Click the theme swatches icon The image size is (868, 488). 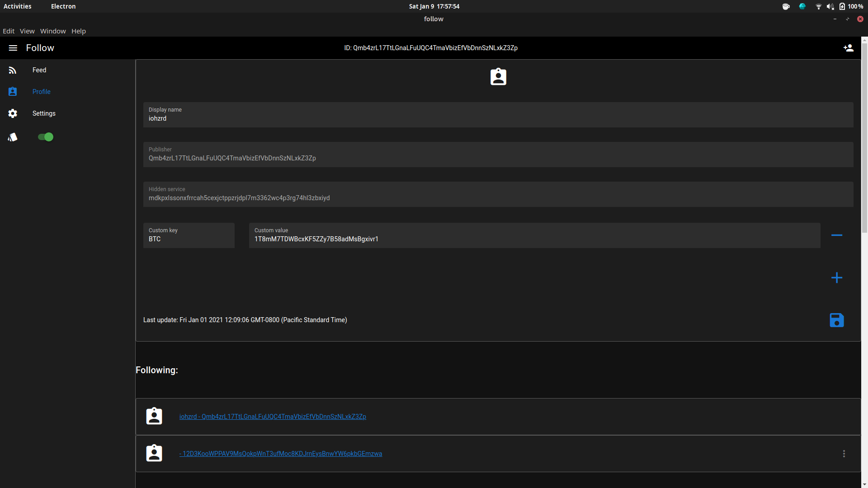13,137
